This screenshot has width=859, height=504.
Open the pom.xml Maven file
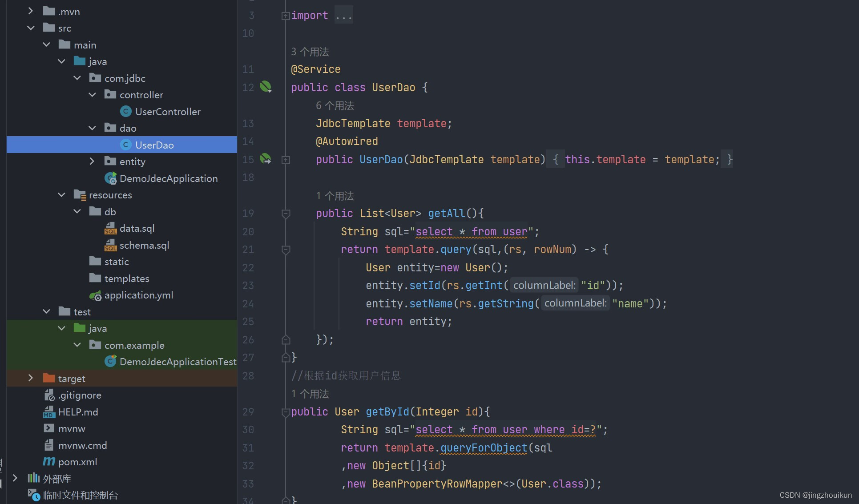click(77, 462)
